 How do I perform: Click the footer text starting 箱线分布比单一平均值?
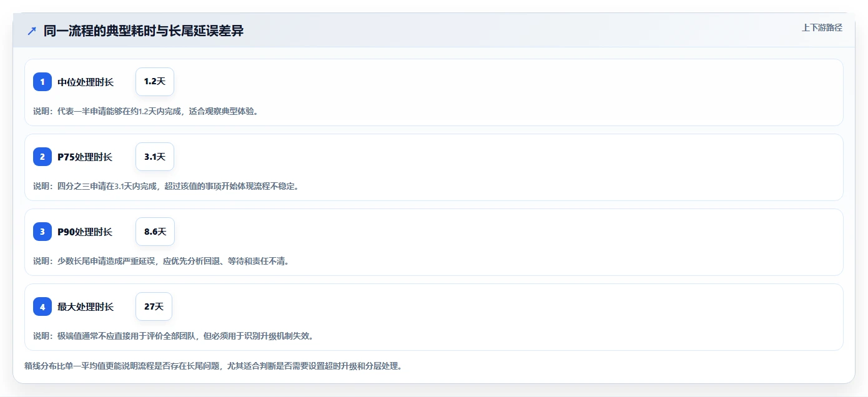click(x=213, y=366)
